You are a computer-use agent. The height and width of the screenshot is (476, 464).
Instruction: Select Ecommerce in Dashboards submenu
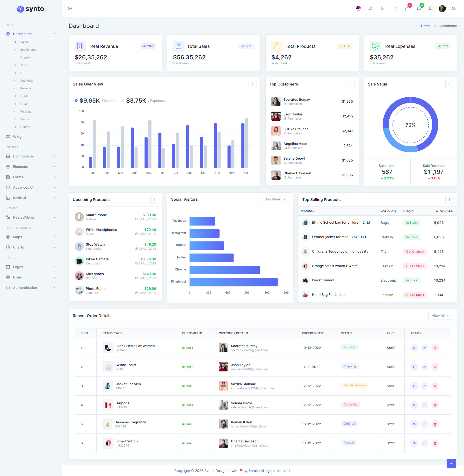coord(28,50)
